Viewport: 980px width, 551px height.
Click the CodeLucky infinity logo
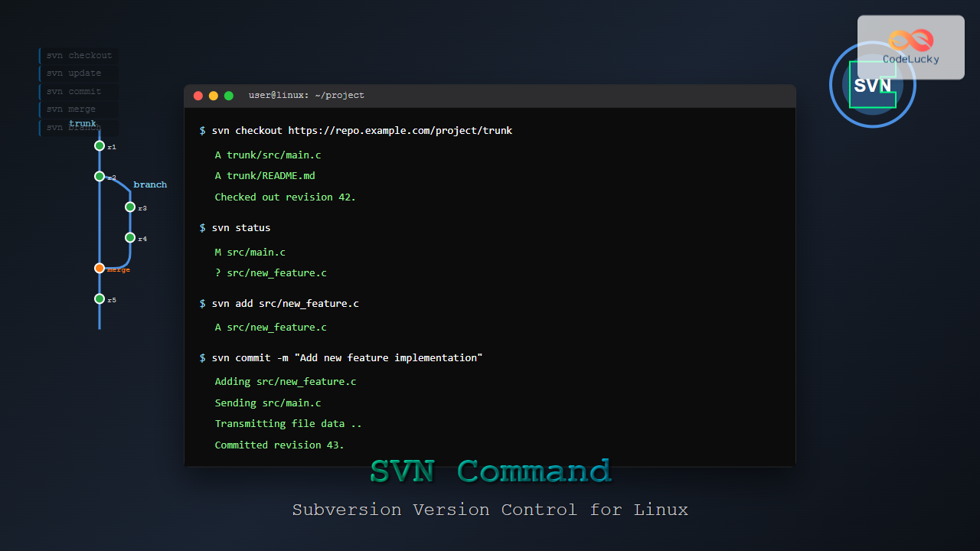(911, 41)
